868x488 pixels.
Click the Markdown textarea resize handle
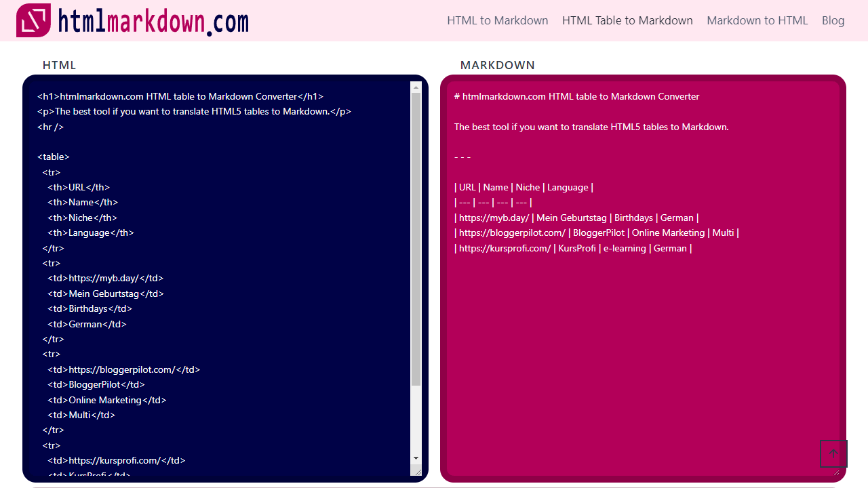coord(835,472)
